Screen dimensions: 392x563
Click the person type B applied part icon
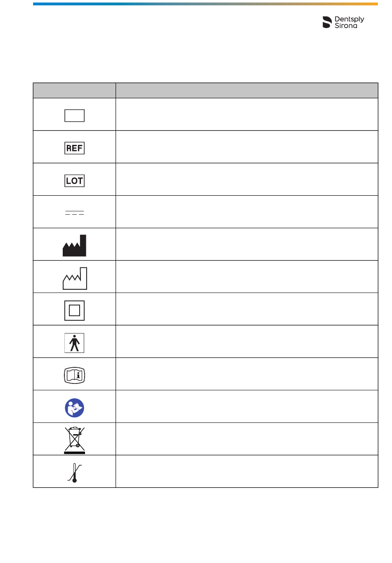point(74,343)
